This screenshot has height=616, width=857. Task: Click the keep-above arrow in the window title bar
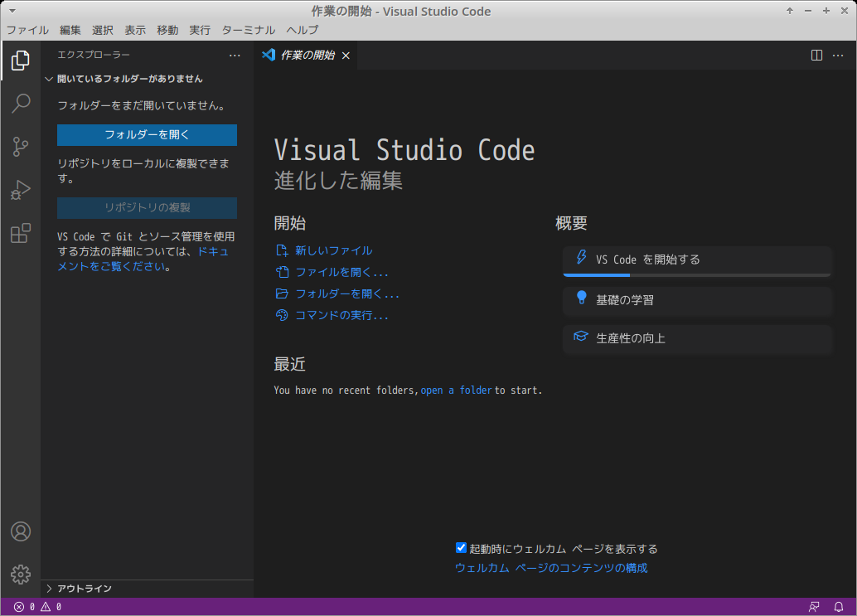click(790, 11)
